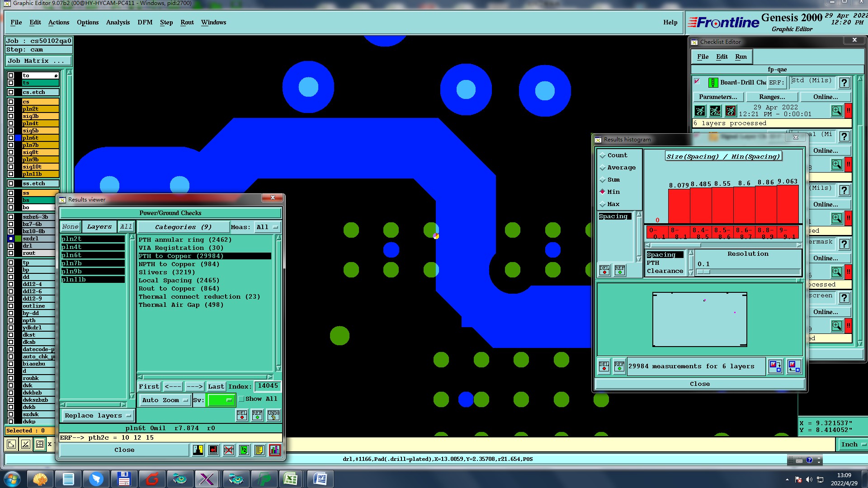Click the Parameters... button
This screenshot has width=868, height=488.
tap(717, 97)
